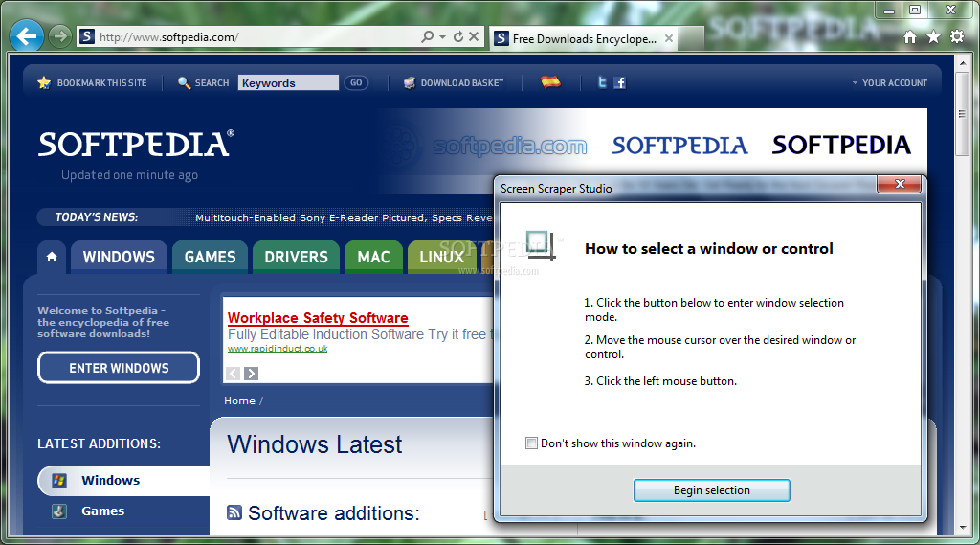This screenshot has height=545, width=980.
Task: Click the Windows flag icon in Latest Additions
Action: 59,481
